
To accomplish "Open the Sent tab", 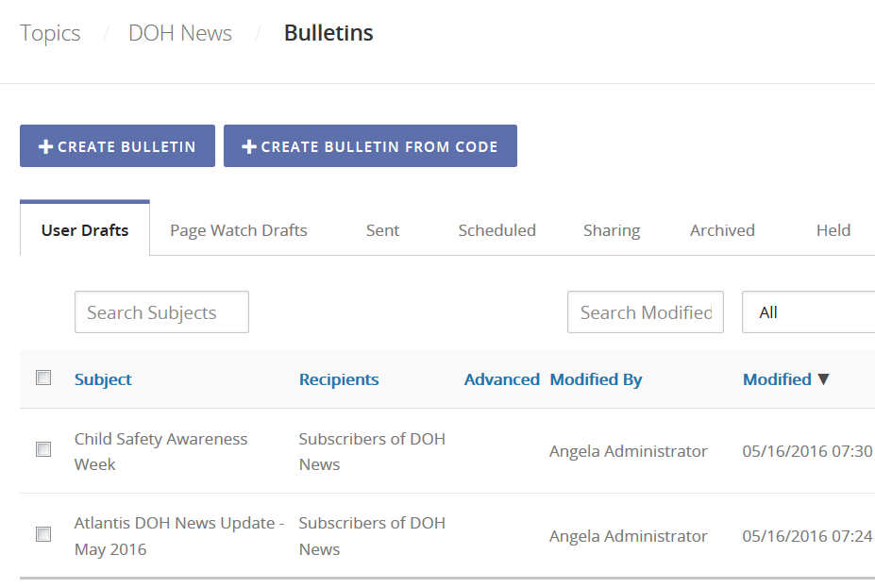I will click(381, 229).
